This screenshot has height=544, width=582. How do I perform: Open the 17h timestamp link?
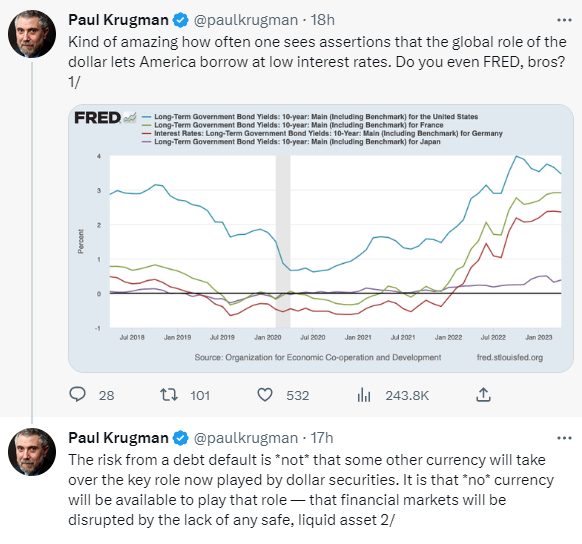[x=322, y=438]
